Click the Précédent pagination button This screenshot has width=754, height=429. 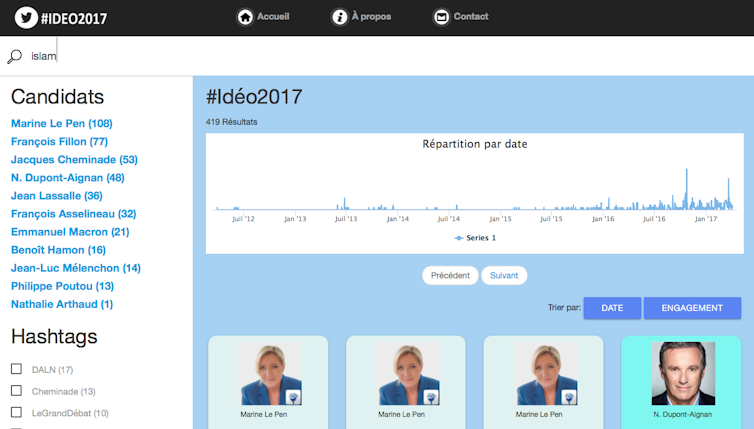(450, 276)
